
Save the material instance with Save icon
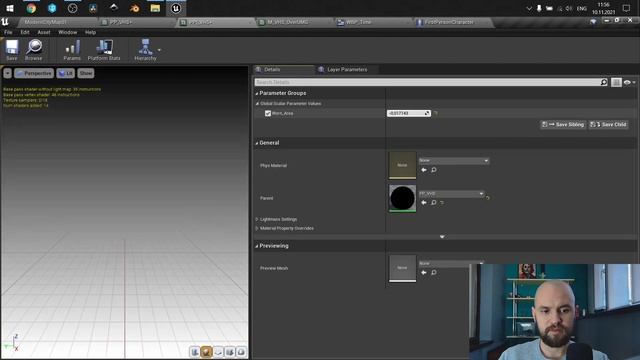[12, 50]
